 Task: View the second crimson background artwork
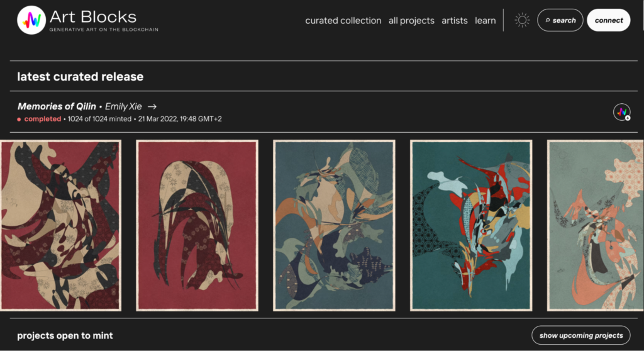click(x=197, y=225)
